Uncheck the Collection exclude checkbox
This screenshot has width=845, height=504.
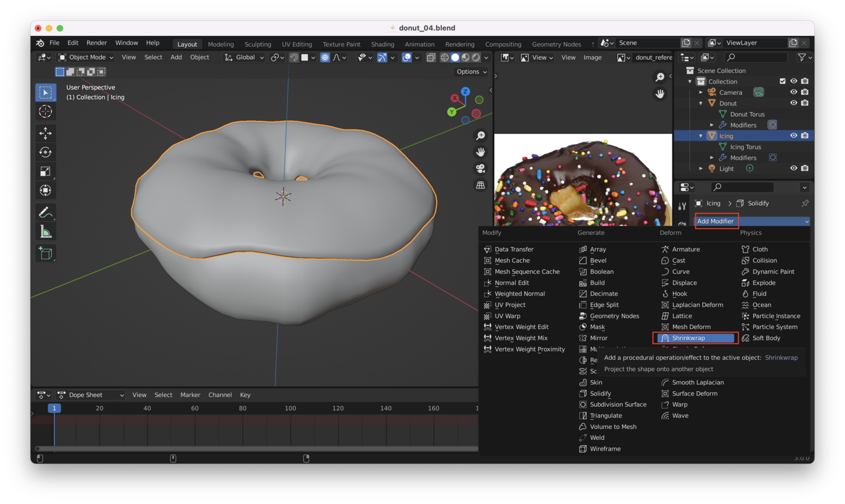(782, 81)
